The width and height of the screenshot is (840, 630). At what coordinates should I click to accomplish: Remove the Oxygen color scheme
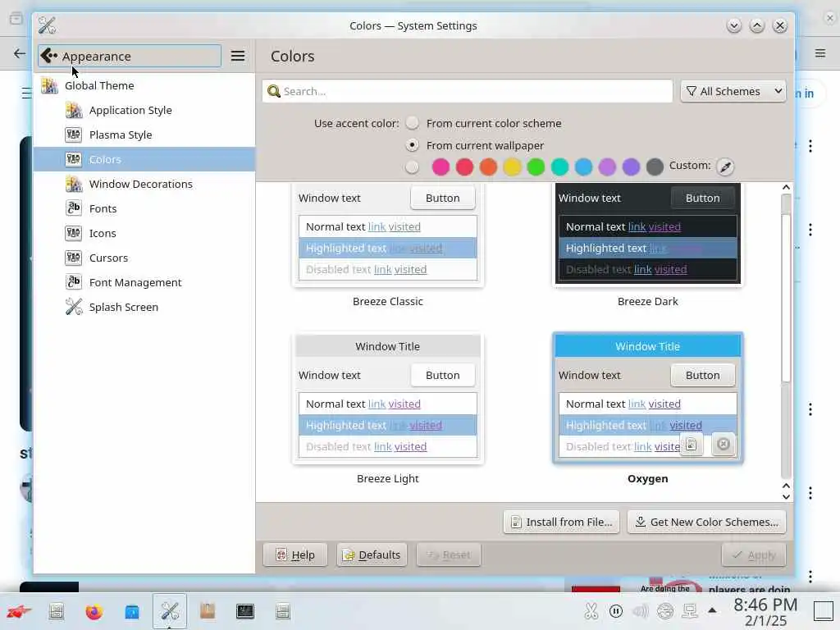(724, 444)
